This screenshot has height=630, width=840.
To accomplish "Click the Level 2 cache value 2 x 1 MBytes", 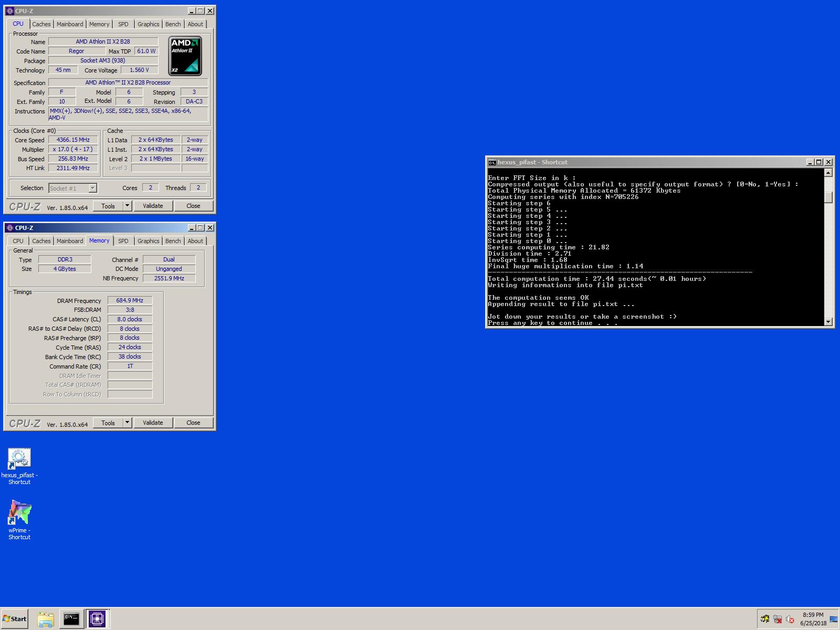I will pyautogui.click(x=156, y=159).
